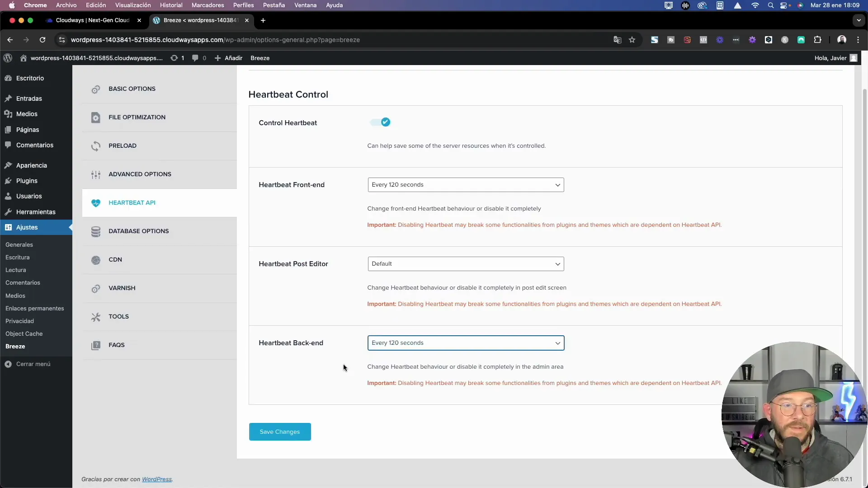
Task: Click the WordPress footer link
Action: coord(156,479)
